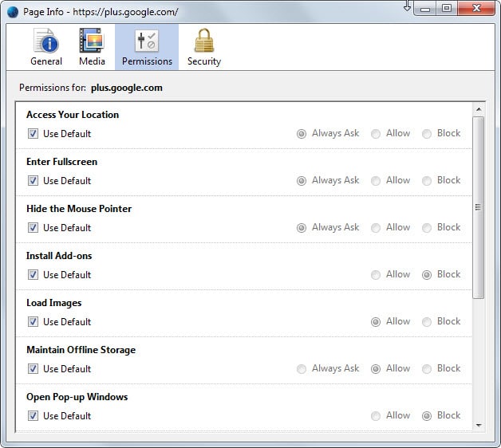Click the scrollbar up arrow
501x448 pixels.
point(479,109)
